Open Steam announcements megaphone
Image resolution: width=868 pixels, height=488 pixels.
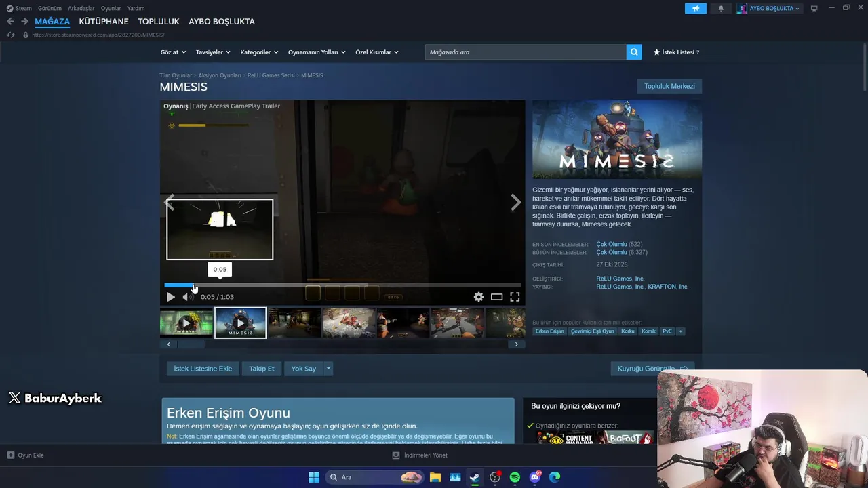(x=696, y=9)
